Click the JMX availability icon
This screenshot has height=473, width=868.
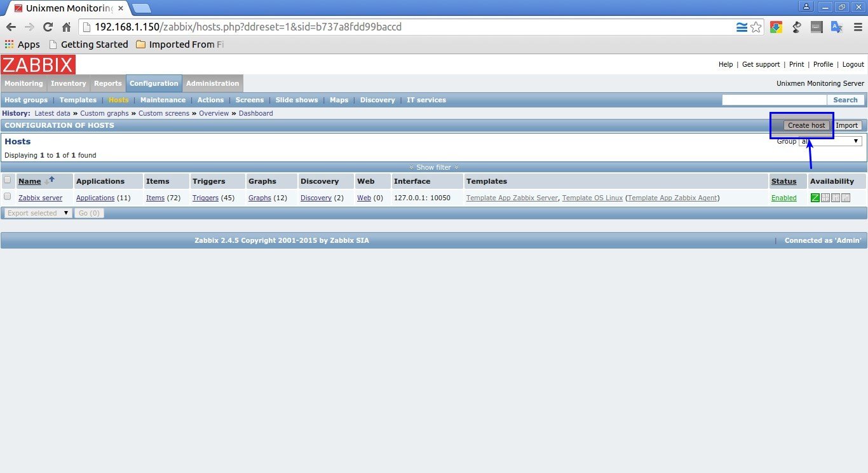(835, 198)
